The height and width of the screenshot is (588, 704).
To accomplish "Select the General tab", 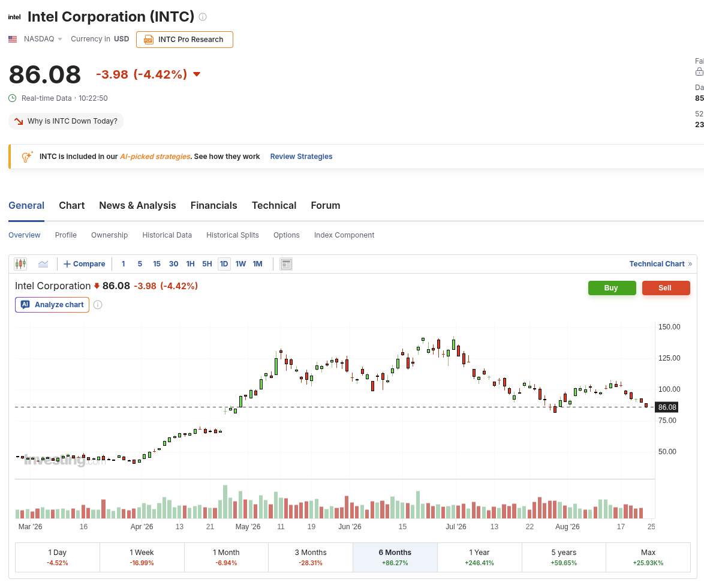I will coord(26,205).
